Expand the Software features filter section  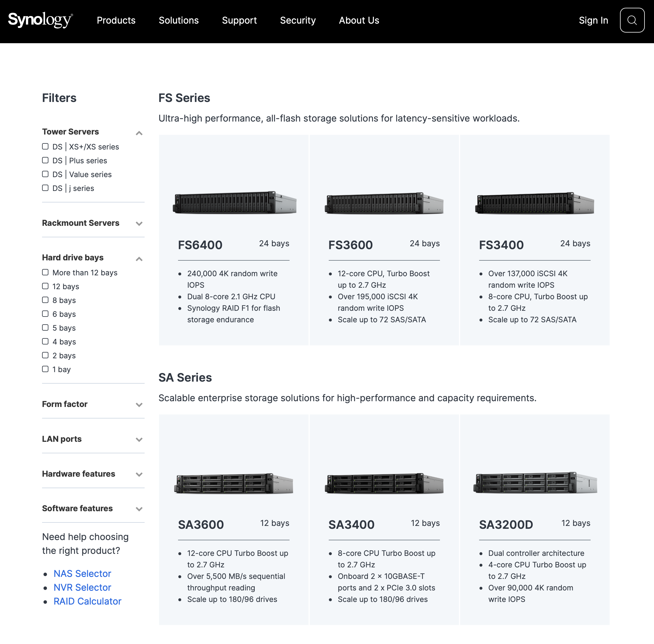(139, 509)
